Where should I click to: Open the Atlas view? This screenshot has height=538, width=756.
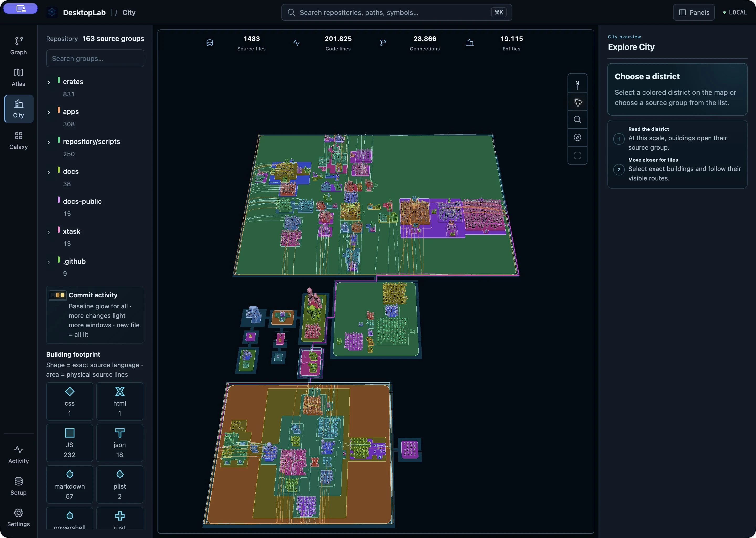pos(19,77)
